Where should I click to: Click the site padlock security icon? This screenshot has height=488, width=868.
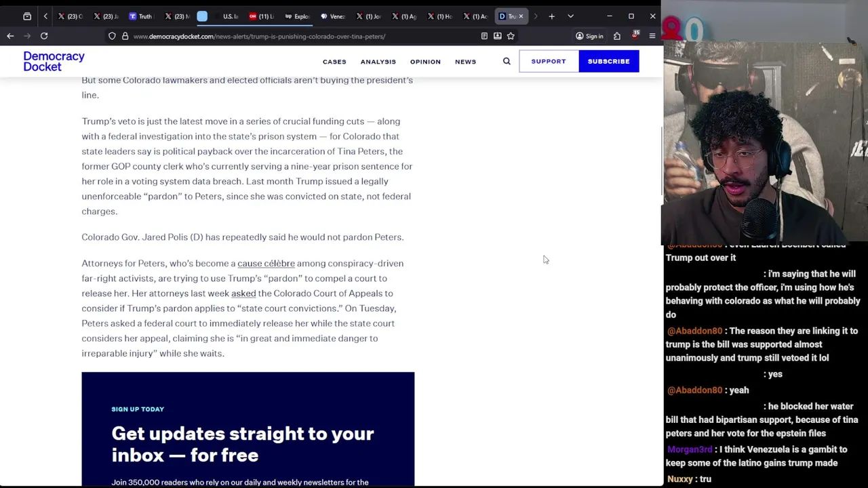(x=125, y=36)
